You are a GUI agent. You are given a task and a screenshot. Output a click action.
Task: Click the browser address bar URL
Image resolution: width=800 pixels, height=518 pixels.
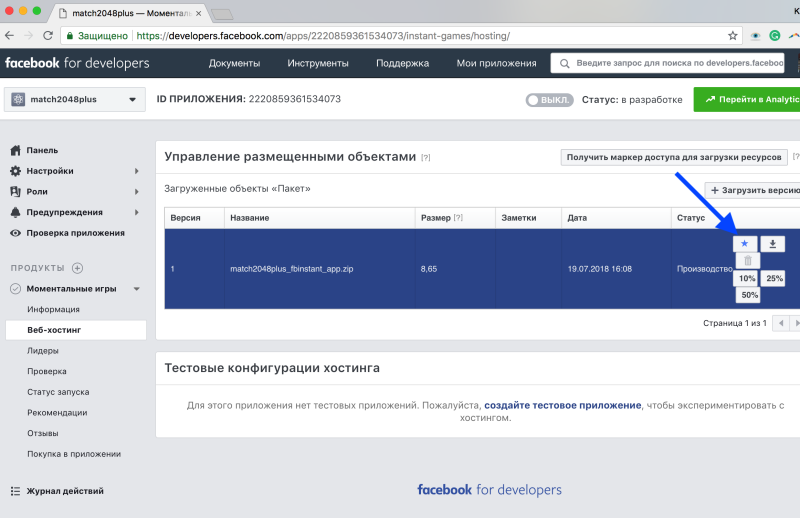point(323,36)
